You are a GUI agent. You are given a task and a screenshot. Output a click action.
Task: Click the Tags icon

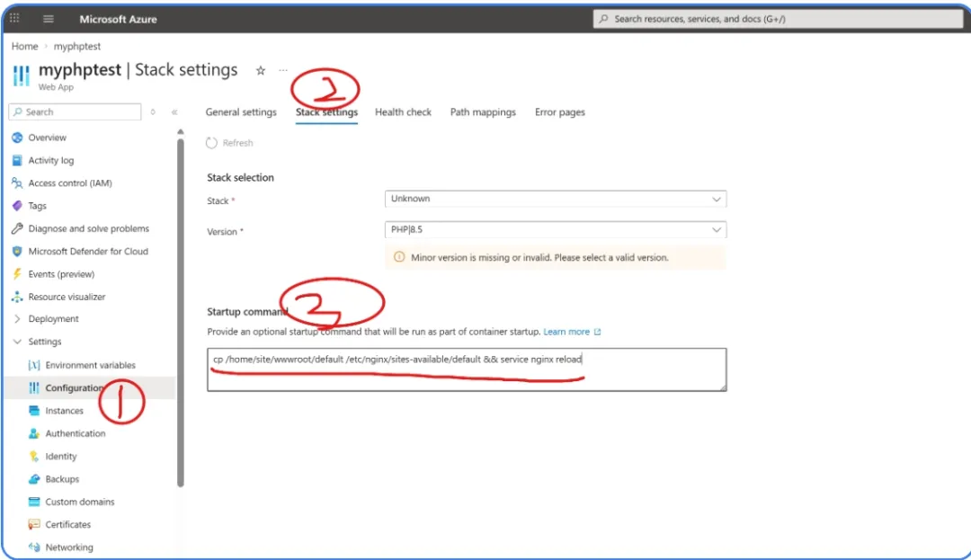tap(17, 206)
